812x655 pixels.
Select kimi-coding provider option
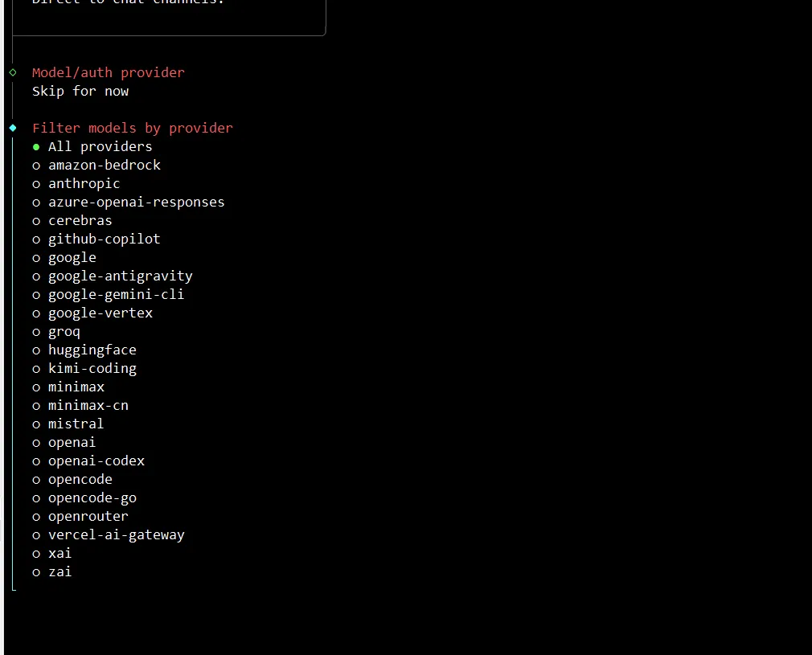(84, 369)
